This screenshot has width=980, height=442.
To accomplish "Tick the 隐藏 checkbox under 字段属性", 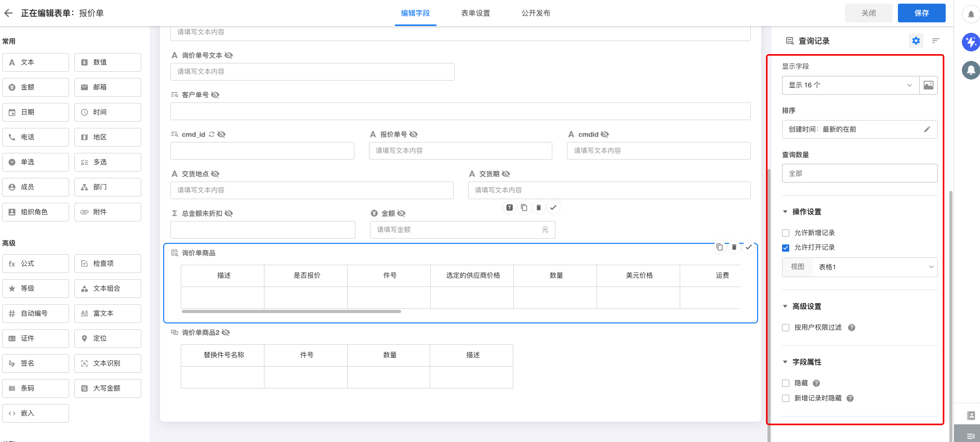I will (786, 383).
